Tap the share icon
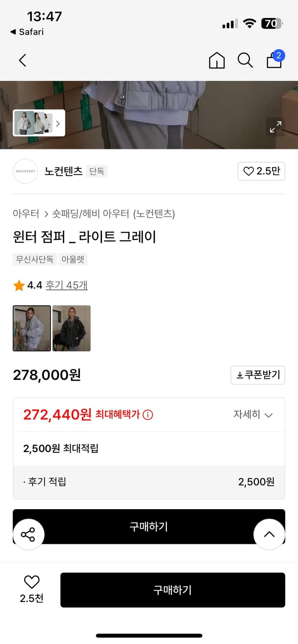 pyautogui.click(x=28, y=534)
